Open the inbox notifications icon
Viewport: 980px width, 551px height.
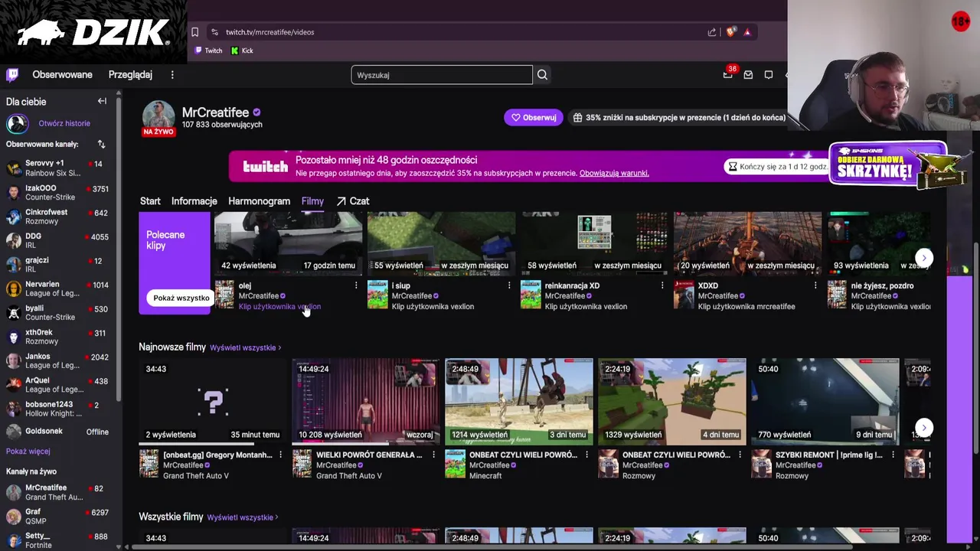pyautogui.click(x=748, y=74)
